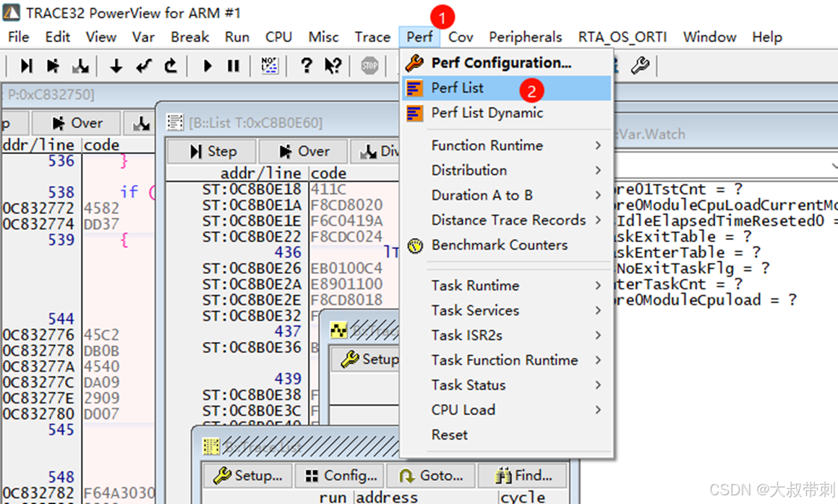
Task: Open the View menu
Action: point(101,37)
